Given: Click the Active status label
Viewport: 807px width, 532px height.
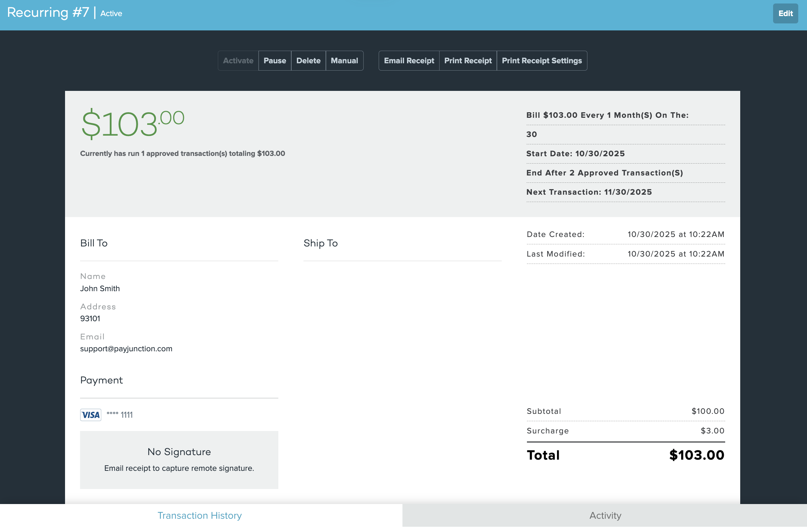Looking at the screenshot, I should pos(111,14).
